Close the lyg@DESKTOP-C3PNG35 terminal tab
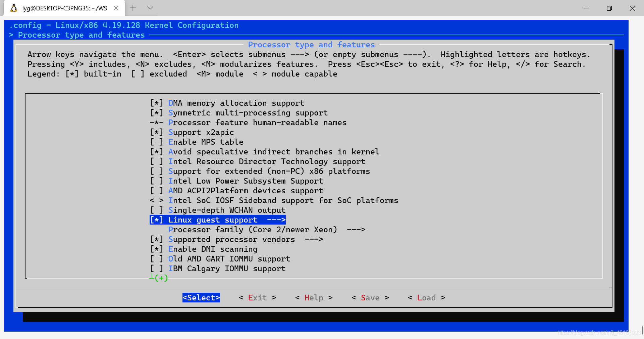644x339 pixels. pyautogui.click(x=116, y=8)
